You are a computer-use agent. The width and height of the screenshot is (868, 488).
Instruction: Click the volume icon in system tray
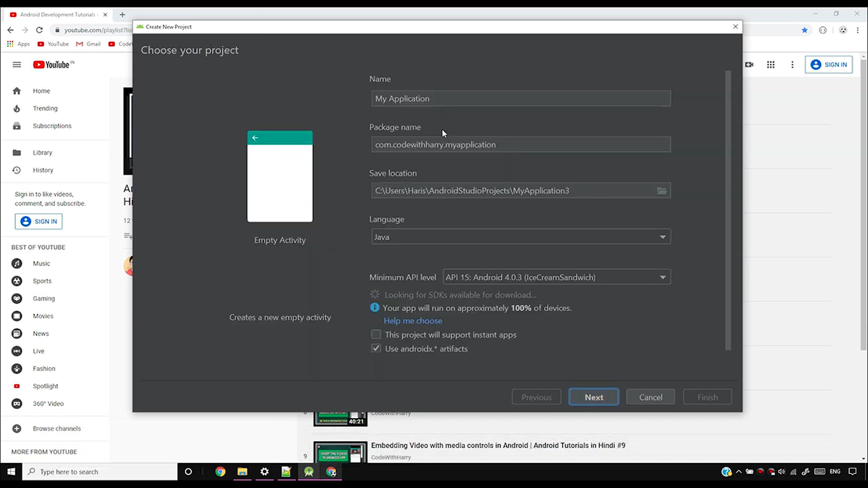point(782,472)
